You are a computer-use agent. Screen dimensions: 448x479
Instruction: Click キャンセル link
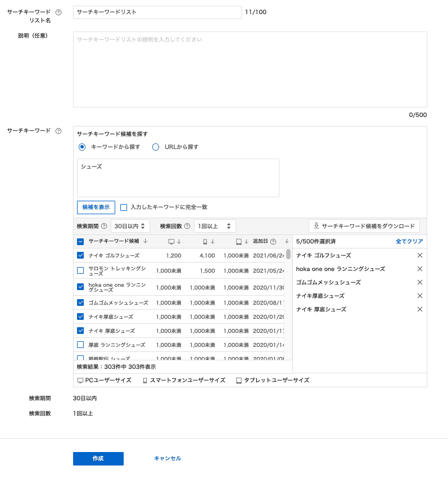coord(168,458)
